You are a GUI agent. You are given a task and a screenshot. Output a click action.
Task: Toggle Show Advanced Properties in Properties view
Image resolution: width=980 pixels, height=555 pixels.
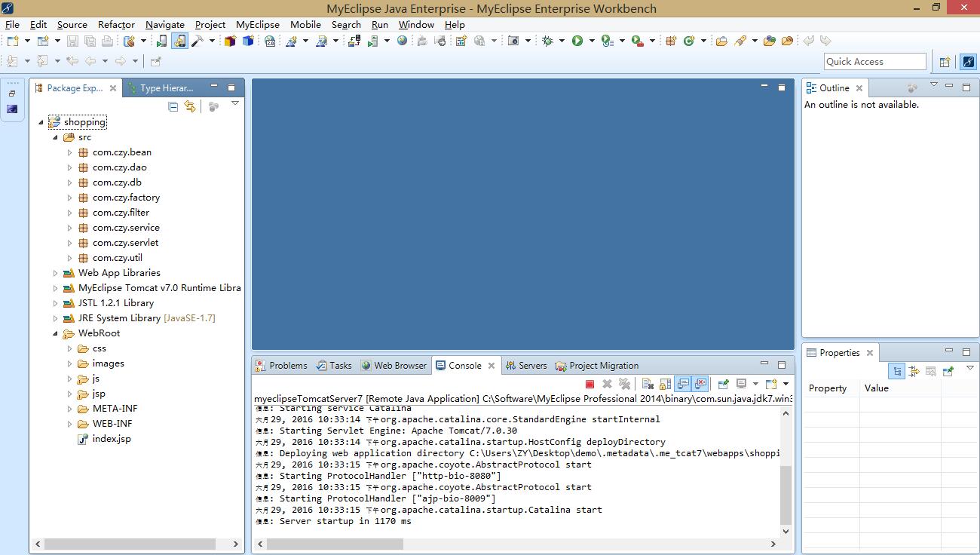coord(914,371)
